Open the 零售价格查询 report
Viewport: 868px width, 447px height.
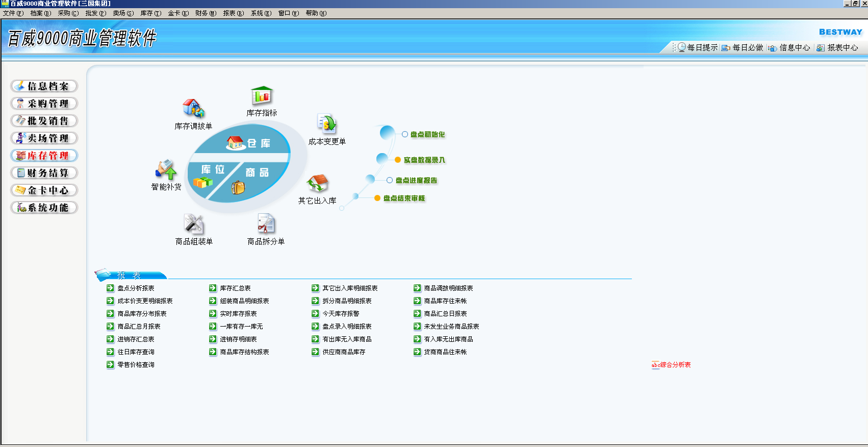pos(136,365)
